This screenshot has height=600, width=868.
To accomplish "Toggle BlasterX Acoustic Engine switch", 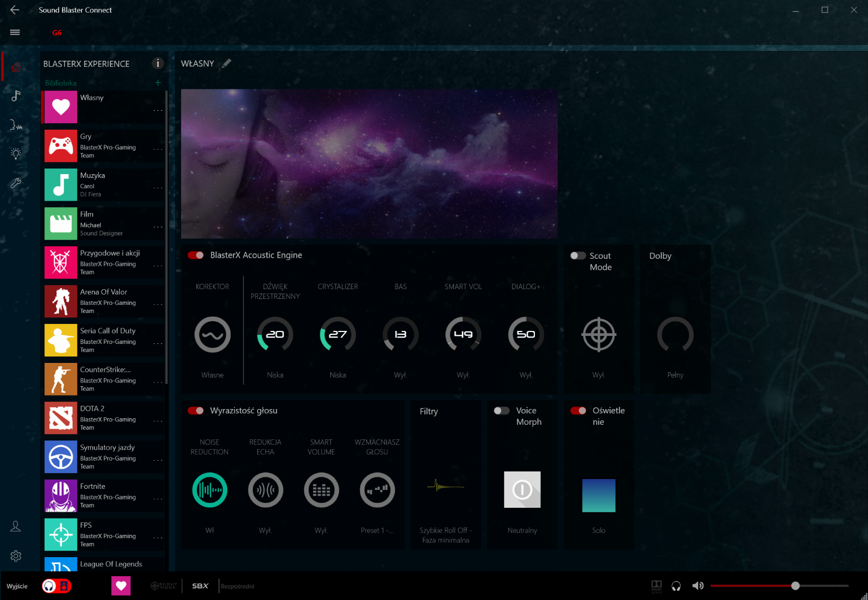I will (196, 255).
